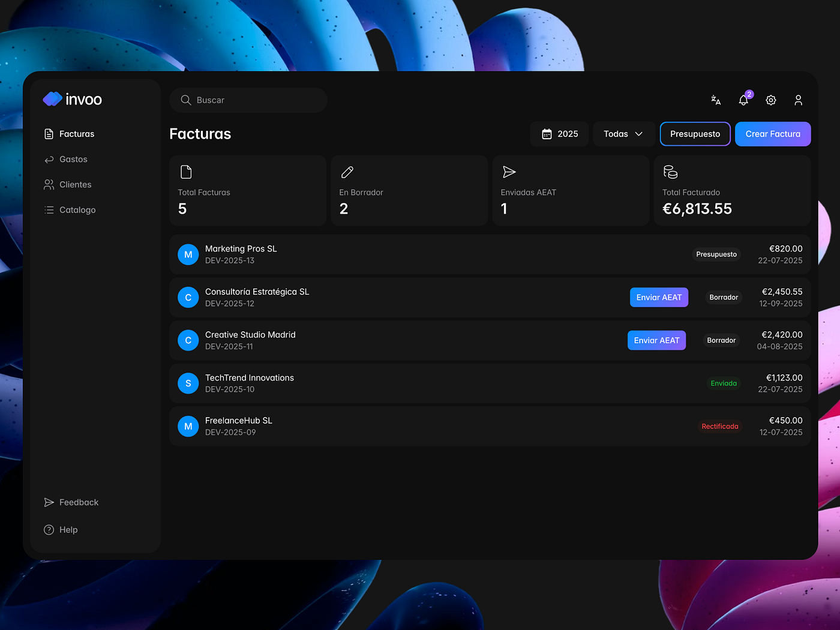Focus the Buscar search field

point(248,100)
